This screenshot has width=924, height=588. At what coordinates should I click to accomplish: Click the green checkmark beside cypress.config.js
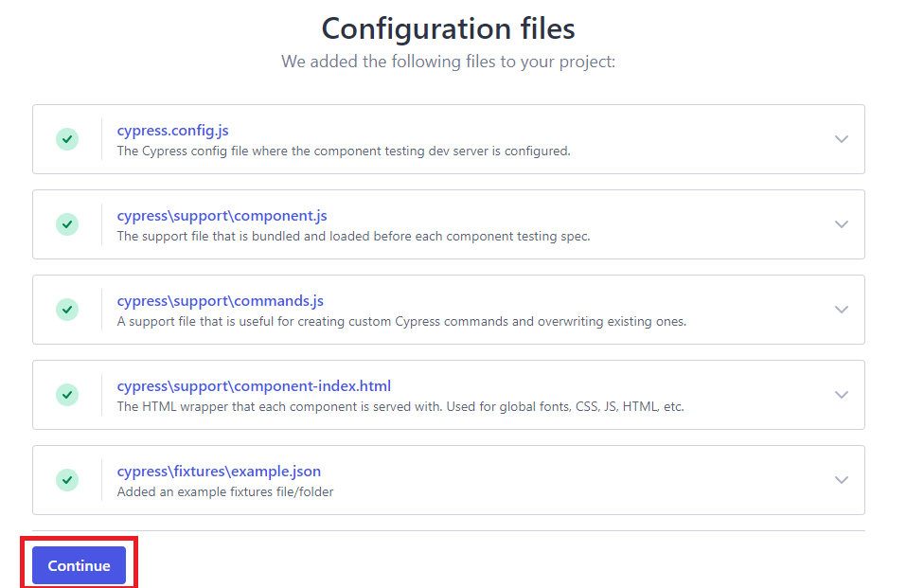click(x=66, y=138)
